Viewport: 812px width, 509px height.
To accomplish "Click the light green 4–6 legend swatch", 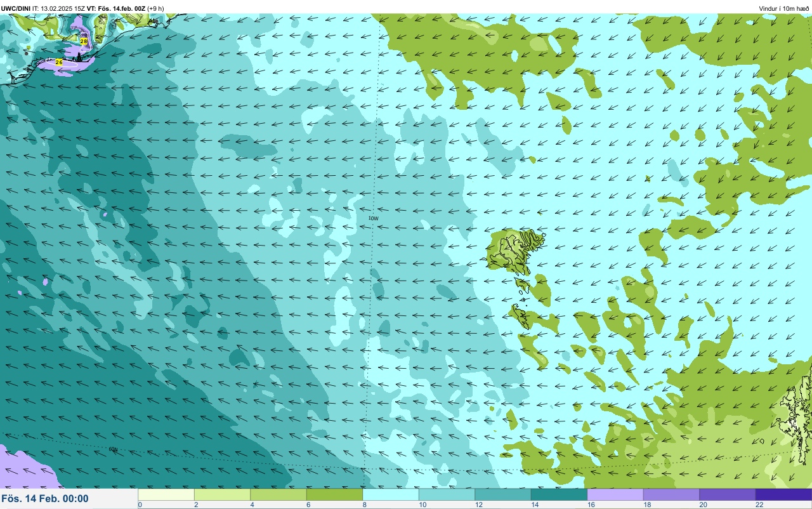I will pos(278,494).
